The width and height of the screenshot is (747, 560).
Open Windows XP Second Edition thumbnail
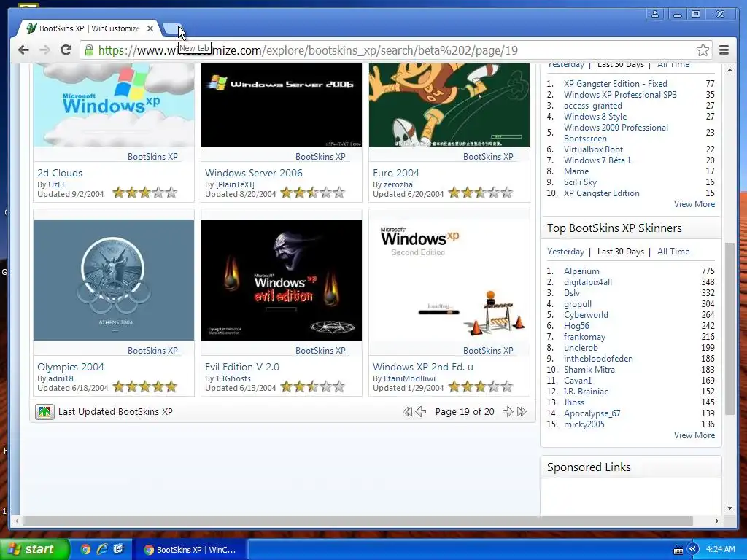[449, 281]
